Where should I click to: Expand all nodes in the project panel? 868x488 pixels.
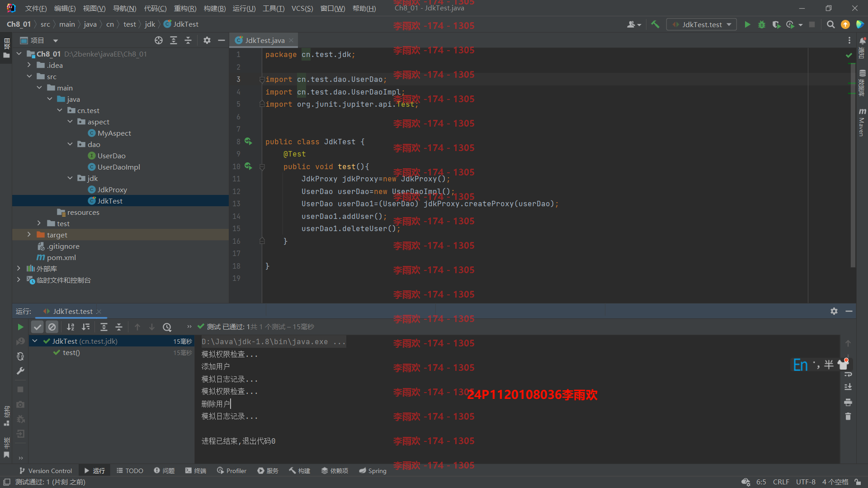pyautogui.click(x=174, y=40)
